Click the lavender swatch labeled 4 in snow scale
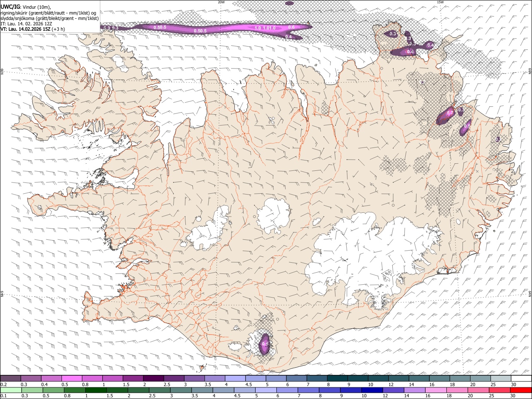532x399 pixels. point(235,379)
